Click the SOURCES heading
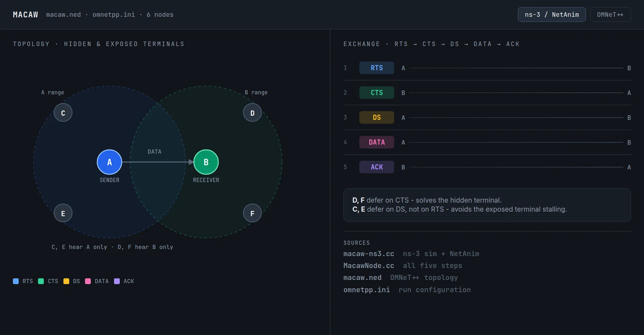The image size is (644, 335). pos(356,243)
